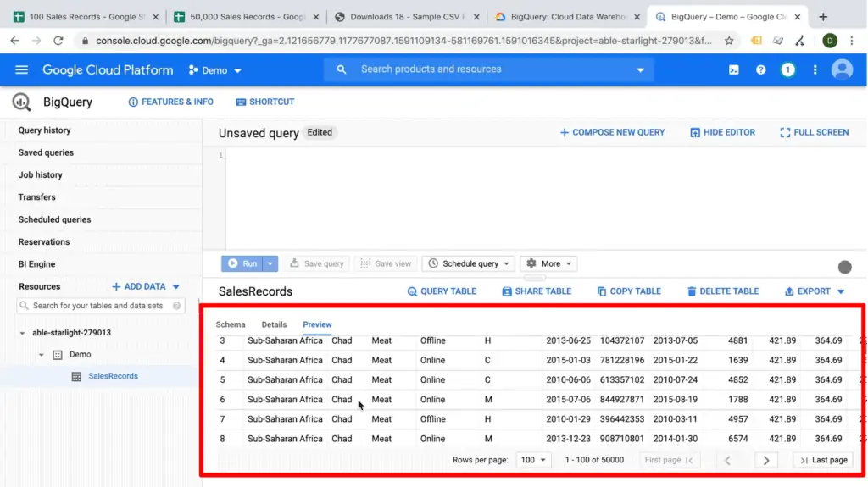Open the Help question mark icon
The height and width of the screenshot is (487, 868).
760,69
